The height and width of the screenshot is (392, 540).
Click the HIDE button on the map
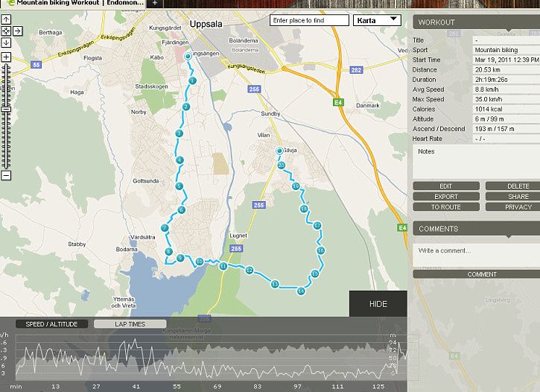378,304
